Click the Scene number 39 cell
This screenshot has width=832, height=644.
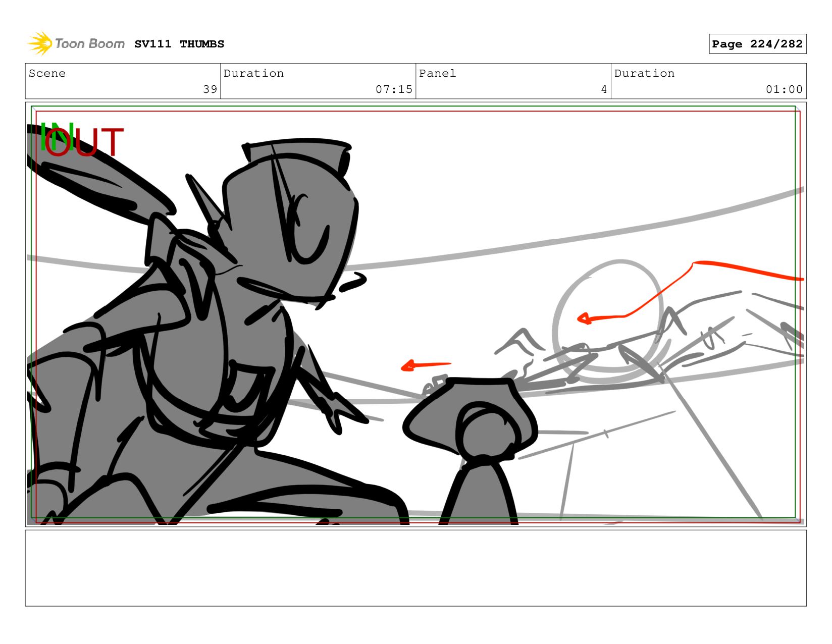point(123,81)
